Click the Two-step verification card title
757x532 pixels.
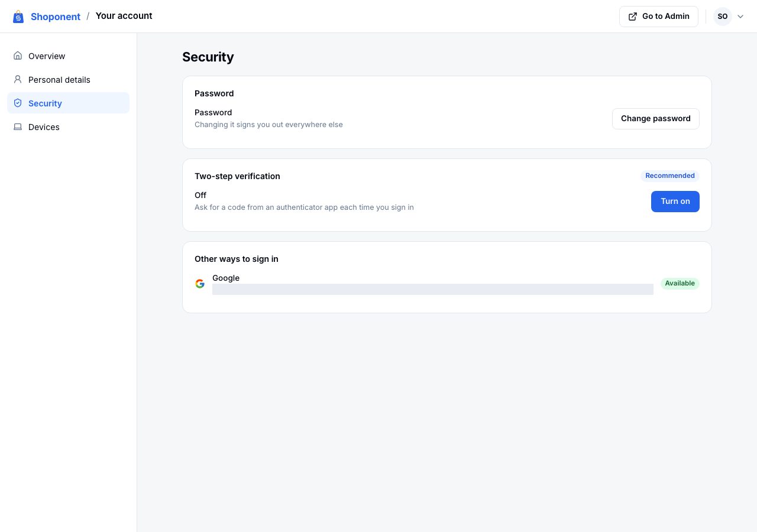pos(237,176)
